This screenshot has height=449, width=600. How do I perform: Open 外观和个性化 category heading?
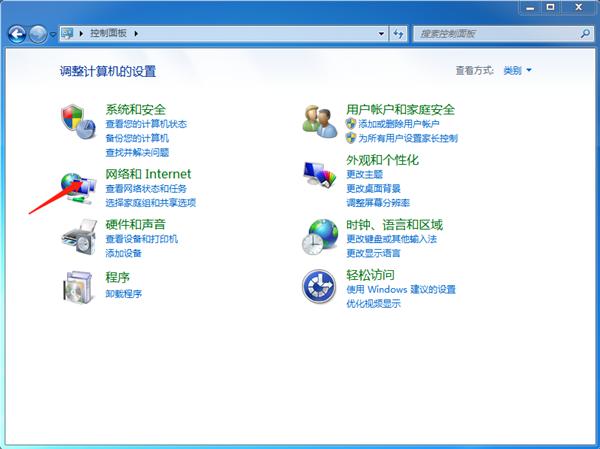382,160
